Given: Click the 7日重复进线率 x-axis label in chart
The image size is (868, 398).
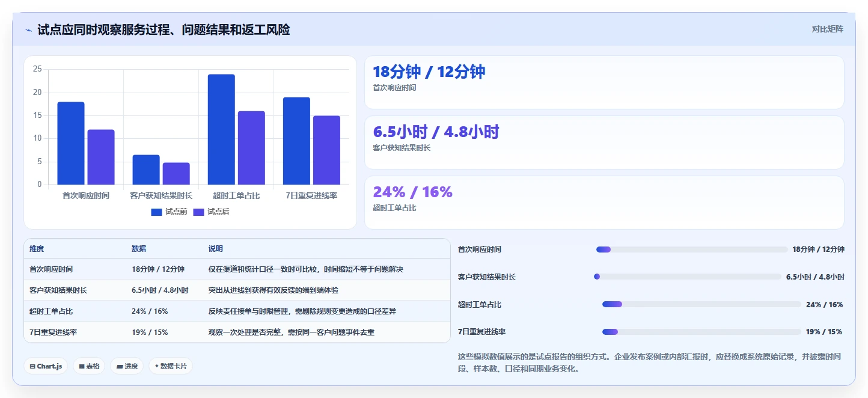Looking at the screenshot, I should coord(311,195).
